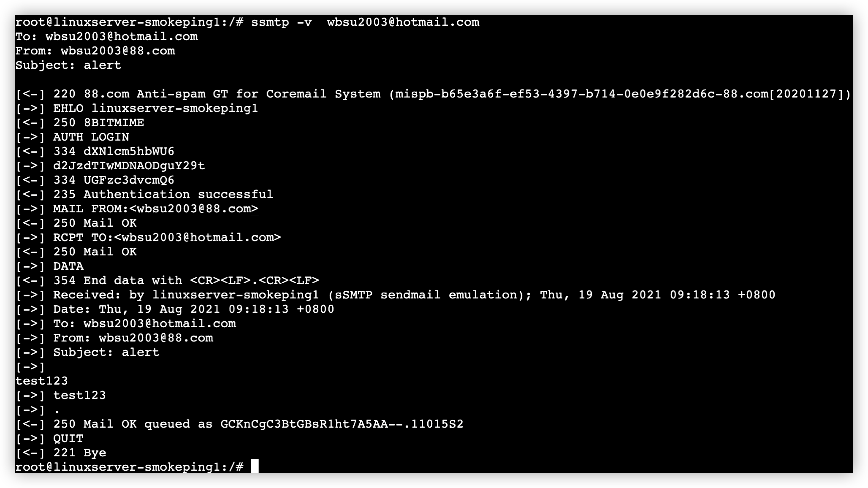Click the blinking cursor block at the prompt

255,466
